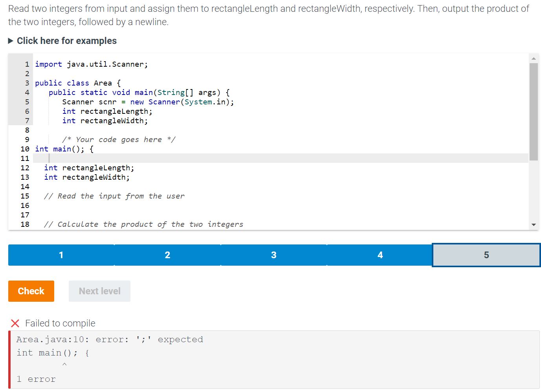Click the Your code goes here comment

point(119,140)
